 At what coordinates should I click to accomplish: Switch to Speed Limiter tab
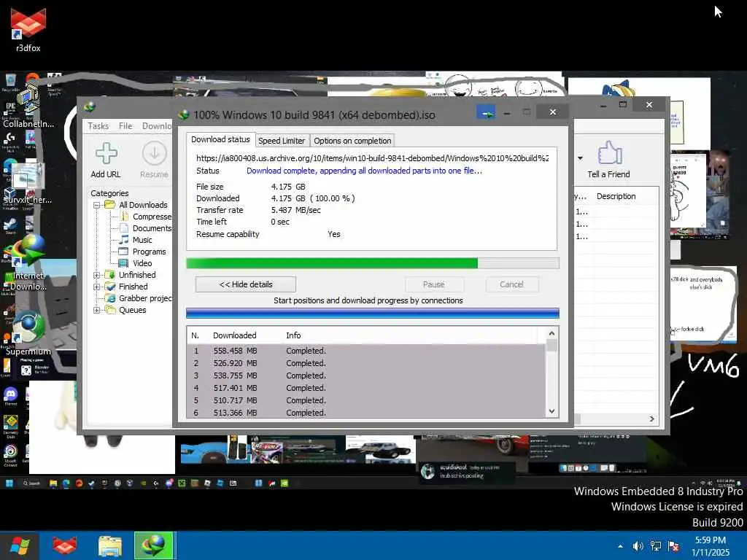coord(282,141)
